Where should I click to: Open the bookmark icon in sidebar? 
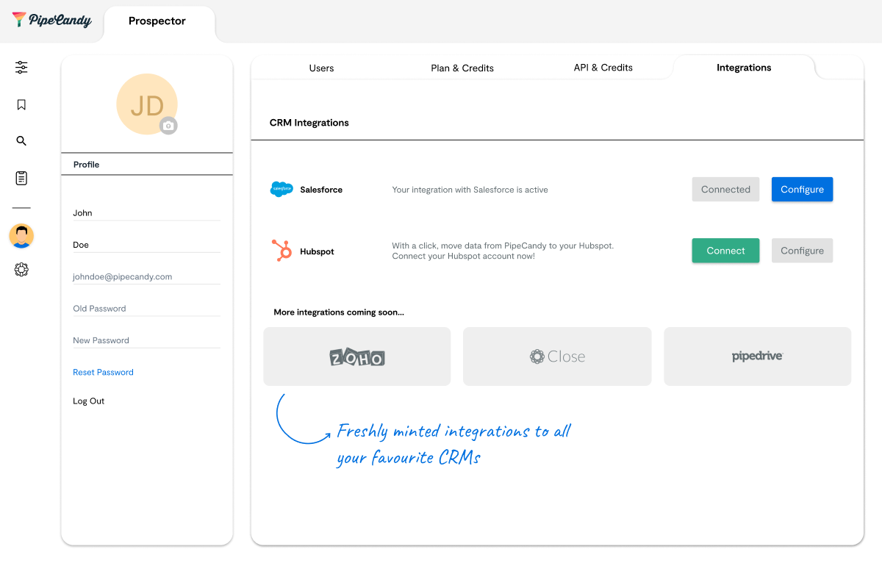21,104
